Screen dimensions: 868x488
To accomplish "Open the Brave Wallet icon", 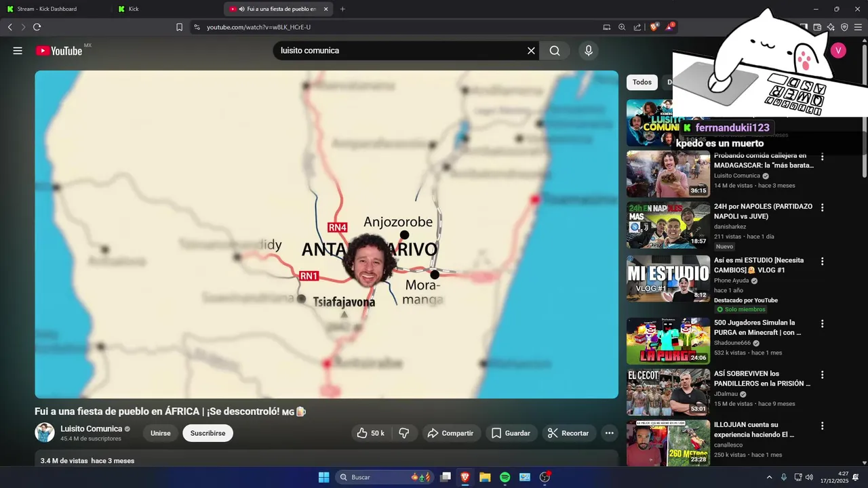I will click(817, 27).
